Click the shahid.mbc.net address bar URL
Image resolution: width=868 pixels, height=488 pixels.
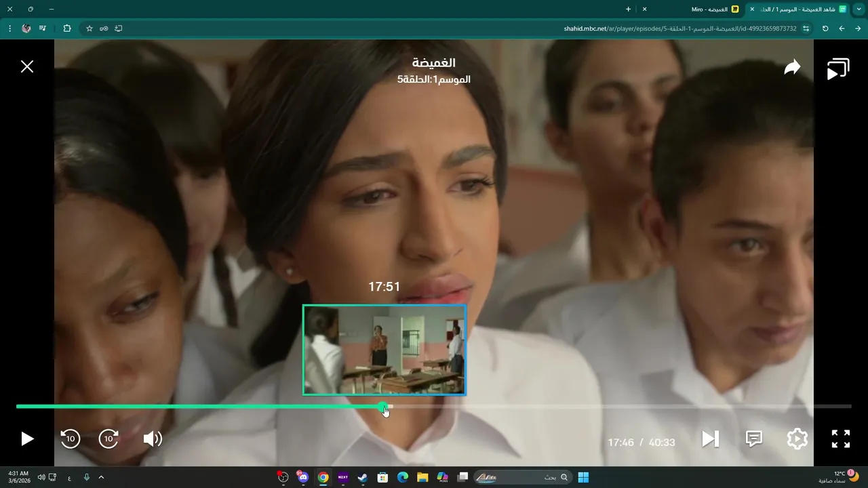coord(680,28)
